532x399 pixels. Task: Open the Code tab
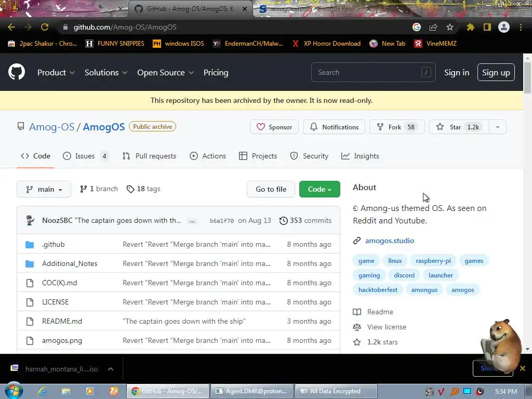point(36,156)
